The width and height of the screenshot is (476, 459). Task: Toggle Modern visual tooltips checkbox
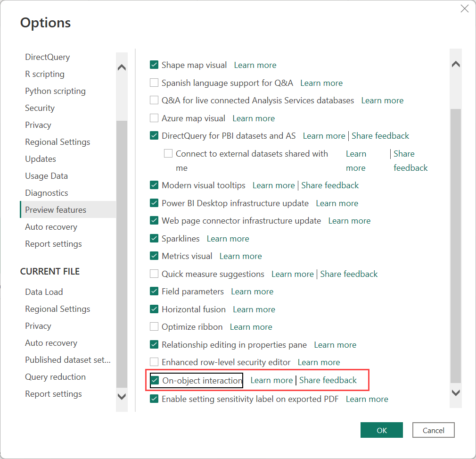(x=154, y=185)
